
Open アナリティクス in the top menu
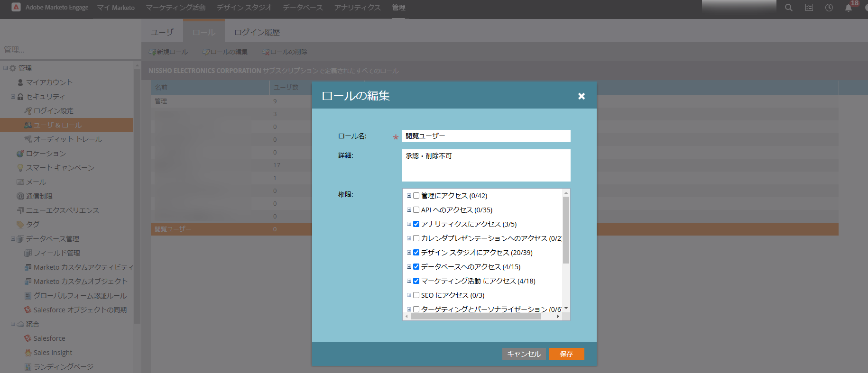click(357, 8)
